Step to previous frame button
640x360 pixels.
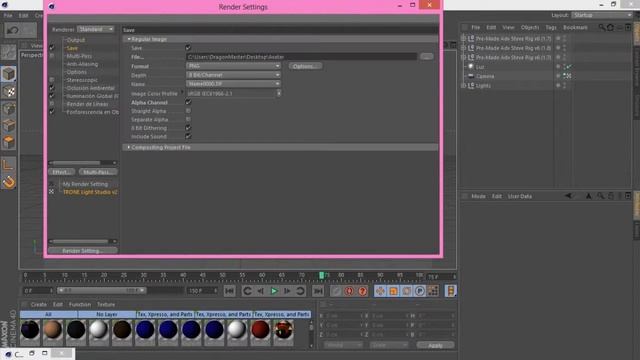pos(261,291)
